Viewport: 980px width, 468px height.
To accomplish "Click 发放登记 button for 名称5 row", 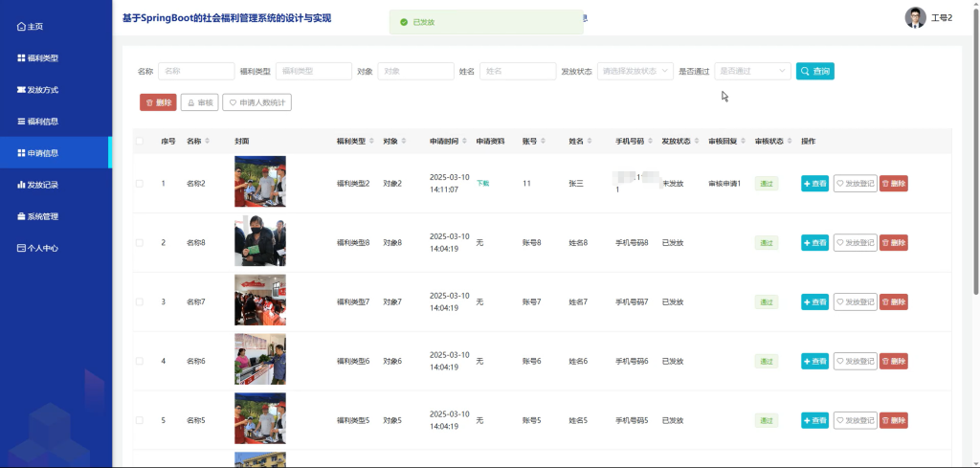I will [x=855, y=420].
